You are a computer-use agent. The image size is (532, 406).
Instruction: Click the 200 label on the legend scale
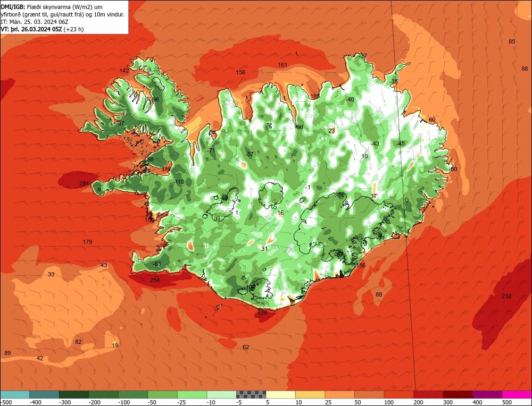click(418, 403)
